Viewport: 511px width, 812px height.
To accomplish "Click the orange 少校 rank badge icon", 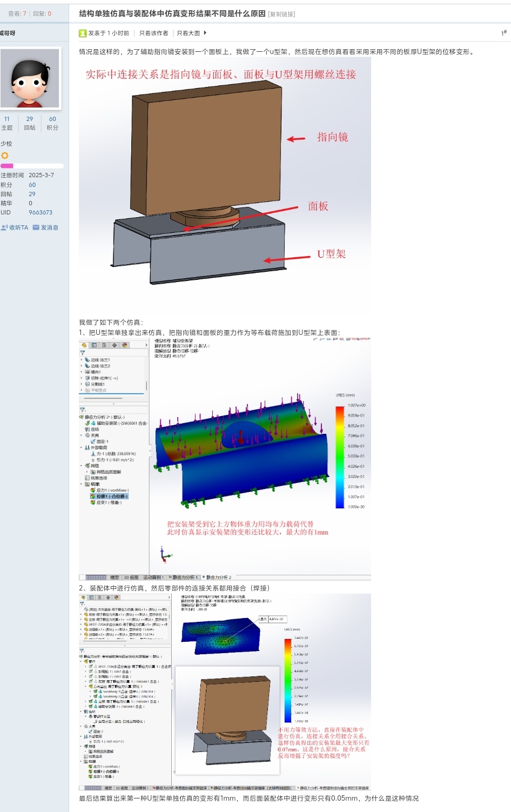I will click(5, 155).
